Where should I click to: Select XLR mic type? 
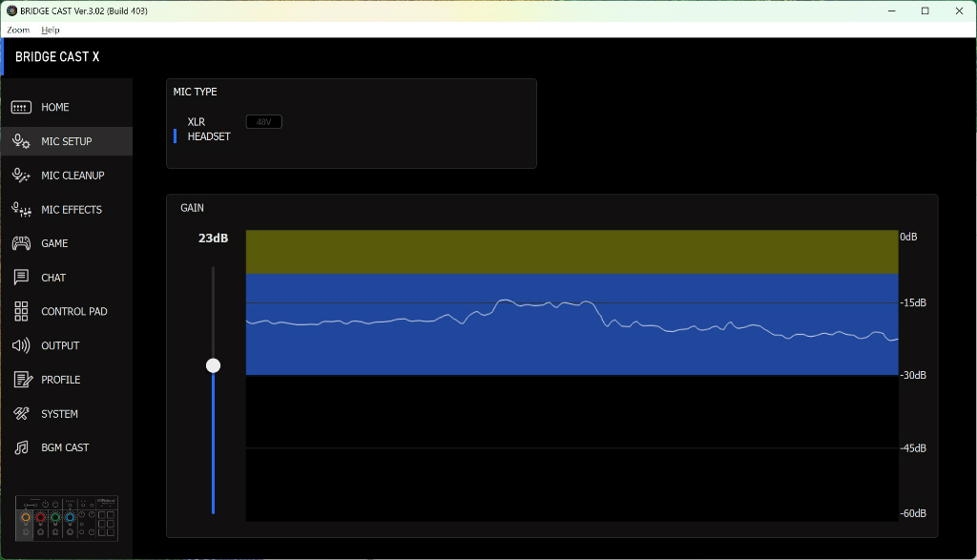pos(197,122)
